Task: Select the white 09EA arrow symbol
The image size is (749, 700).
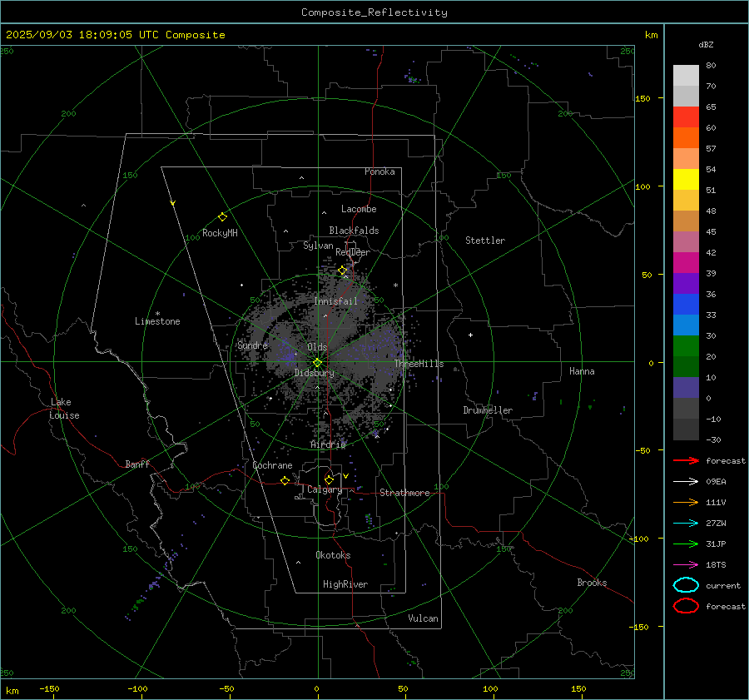Action: pyautogui.click(x=686, y=482)
